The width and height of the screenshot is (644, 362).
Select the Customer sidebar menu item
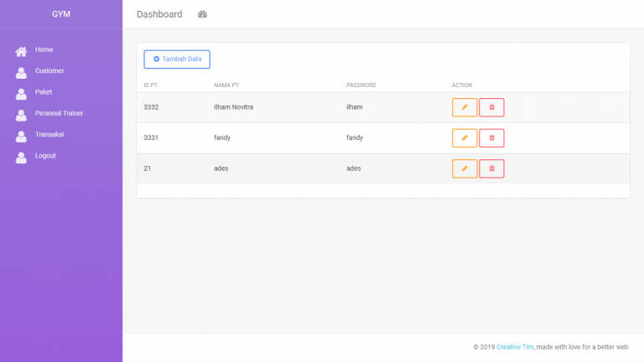click(x=49, y=71)
